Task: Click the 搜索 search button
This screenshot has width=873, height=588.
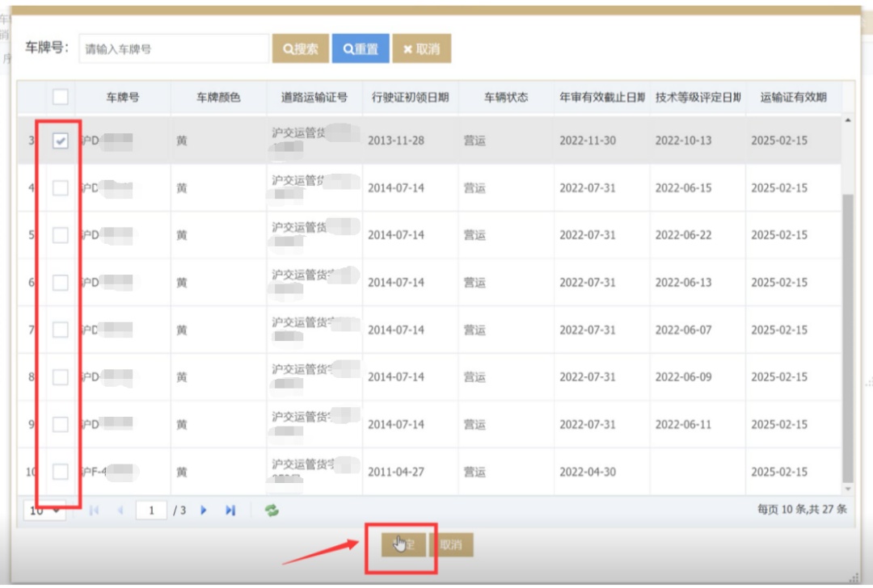Action: click(300, 49)
